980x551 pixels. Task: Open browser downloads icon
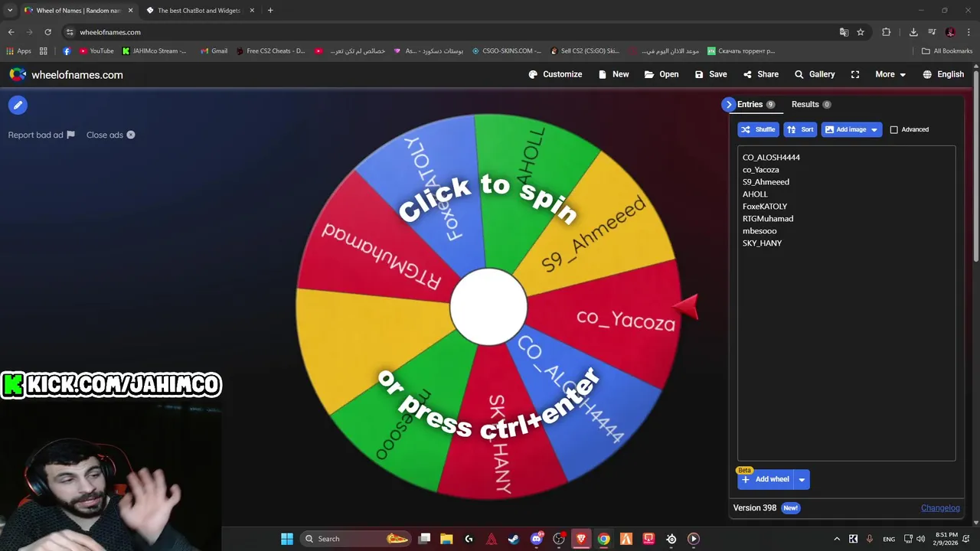[913, 32]
